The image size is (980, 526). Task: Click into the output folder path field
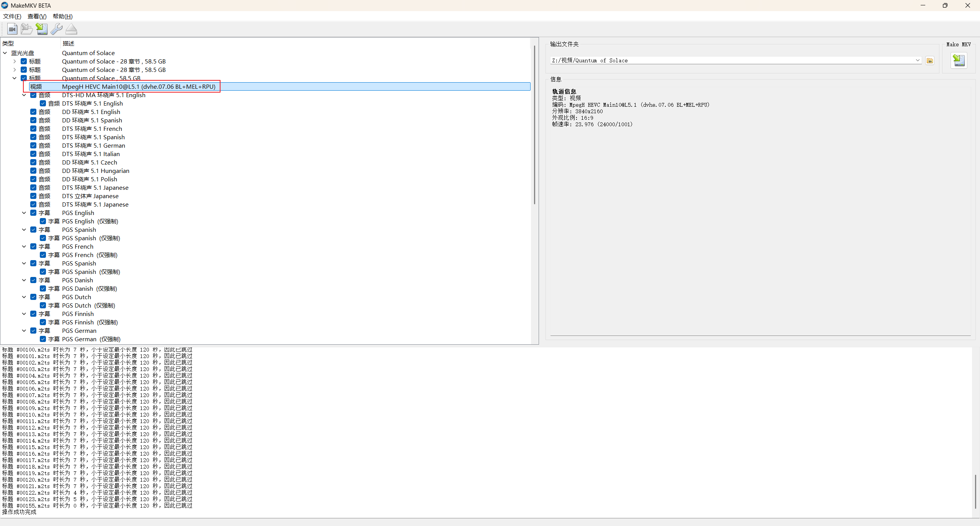coord(727,60)
